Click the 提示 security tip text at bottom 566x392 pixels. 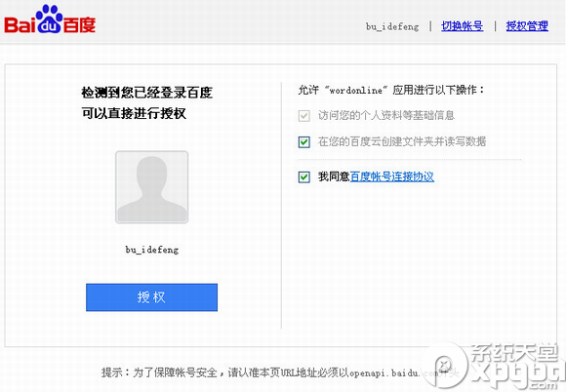280,372
